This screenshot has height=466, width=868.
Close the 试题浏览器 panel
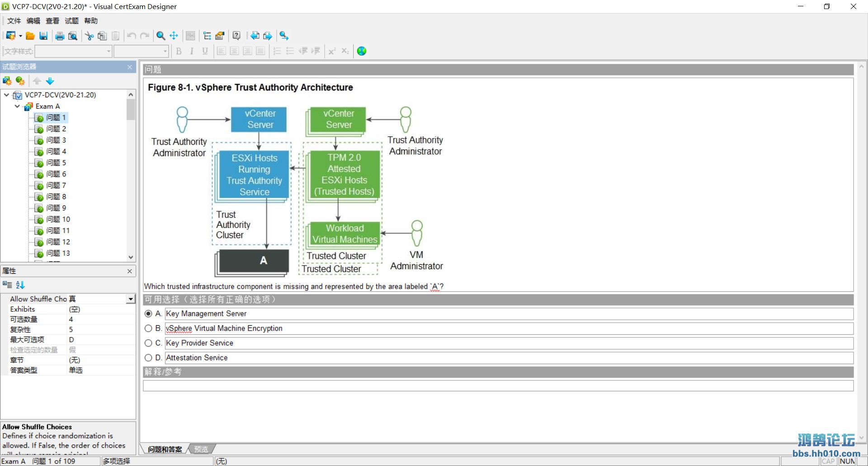click(130, 67)
